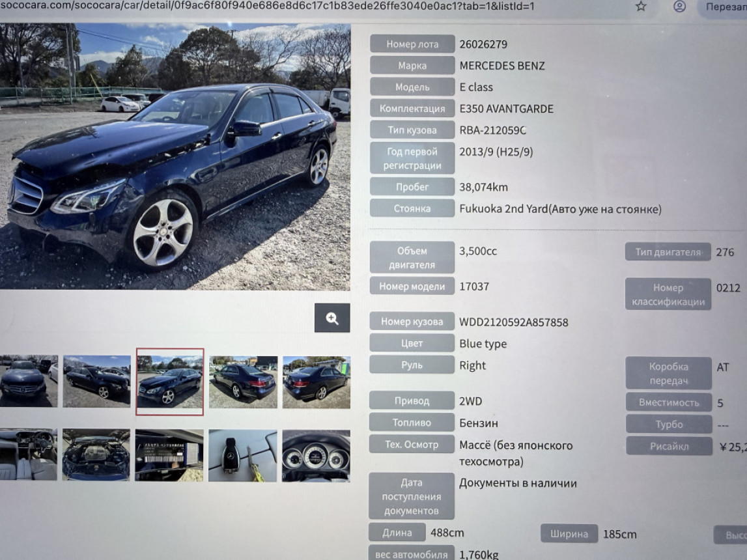Click the magnifier zoom button below the photo
This screenshot has height=560, width=747.
332,318
